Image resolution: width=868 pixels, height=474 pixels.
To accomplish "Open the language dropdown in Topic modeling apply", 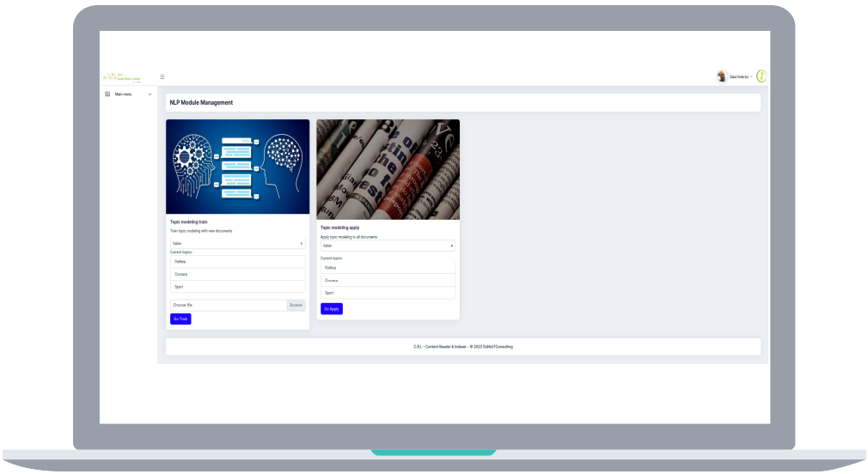I will coord(388,246).
